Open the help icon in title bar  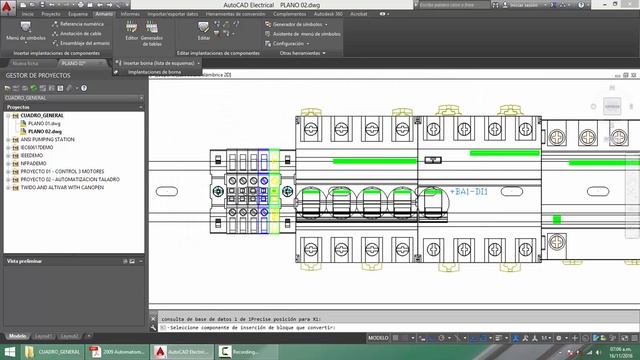pos(581,5)
